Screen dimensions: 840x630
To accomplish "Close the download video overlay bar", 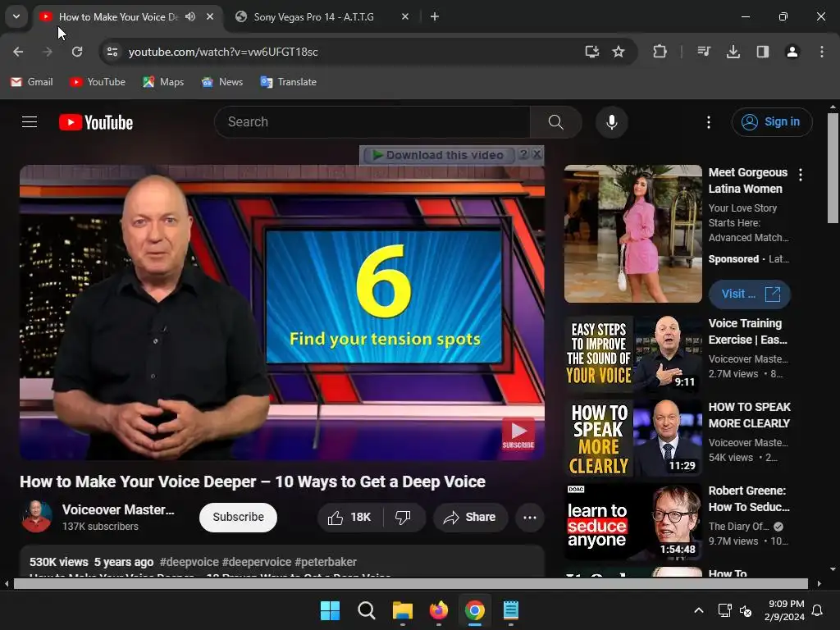I will (536, 154).
